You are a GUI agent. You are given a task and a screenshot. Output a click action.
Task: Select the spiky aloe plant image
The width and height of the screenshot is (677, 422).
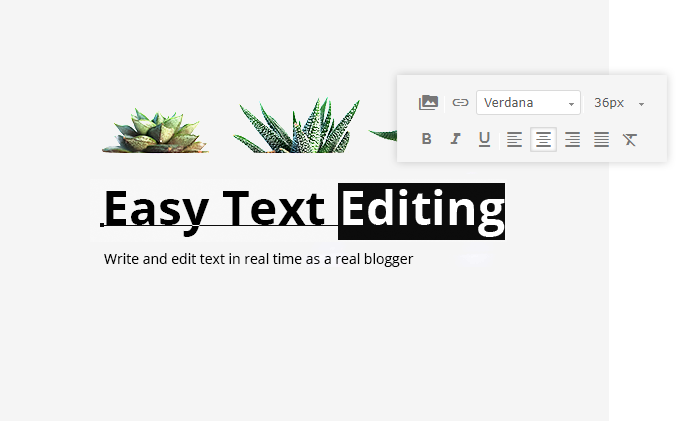pyautogui.click(x=297, y=125)
